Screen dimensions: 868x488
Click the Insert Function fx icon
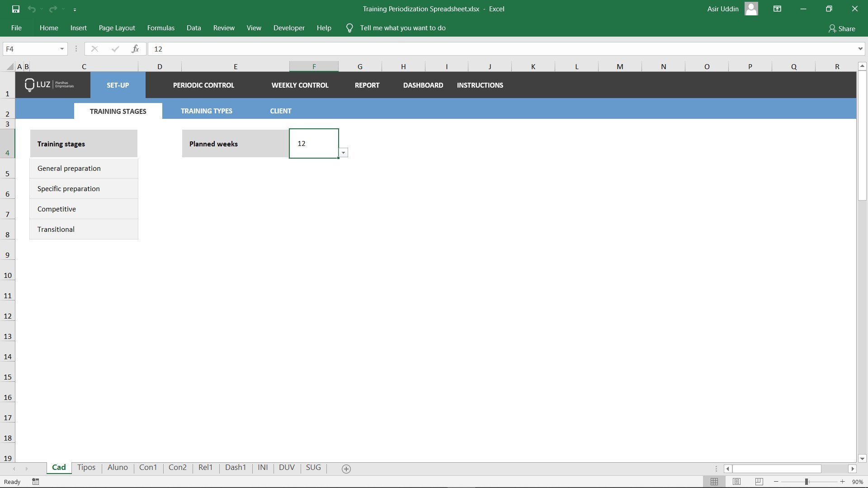[135, 49]
